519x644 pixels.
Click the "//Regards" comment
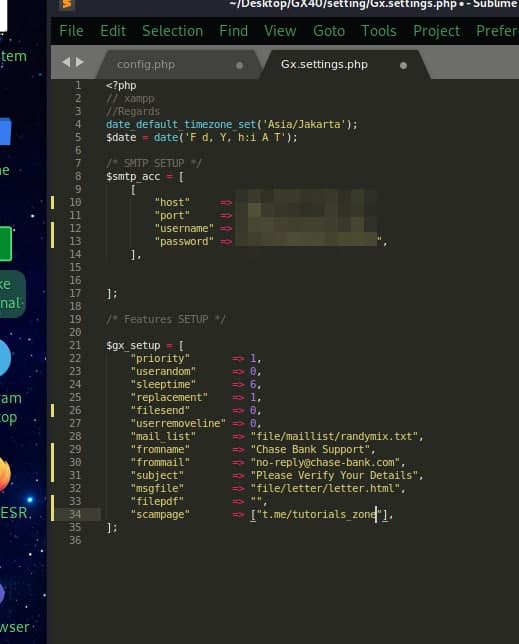coord(133,111)
